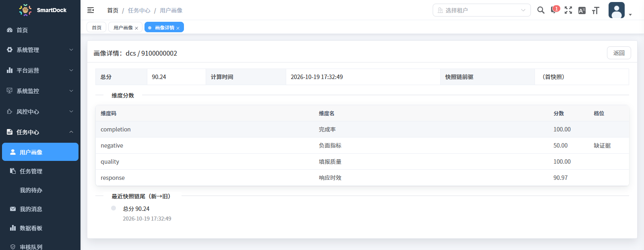644x250 pixels.
Task: Select the quality dimension row
Action: click(x=362, y=162)
